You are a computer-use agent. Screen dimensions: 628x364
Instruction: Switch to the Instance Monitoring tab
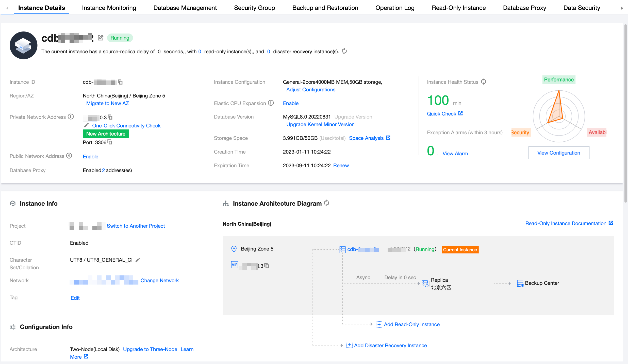pos(109,8)
